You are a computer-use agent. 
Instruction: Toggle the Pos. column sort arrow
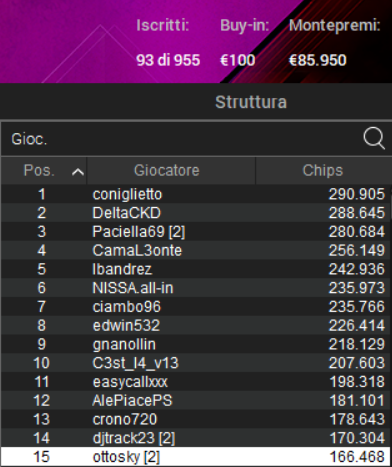click(x=78, y=172)
